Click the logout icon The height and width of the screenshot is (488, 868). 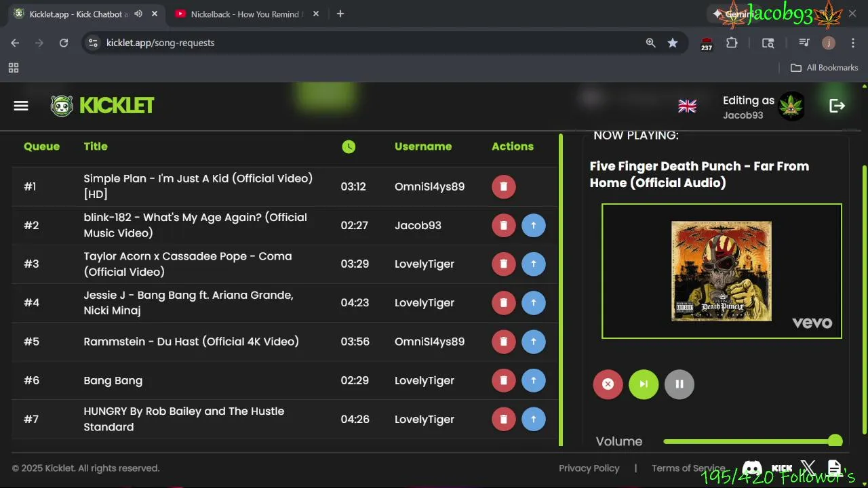pos(837,106)
